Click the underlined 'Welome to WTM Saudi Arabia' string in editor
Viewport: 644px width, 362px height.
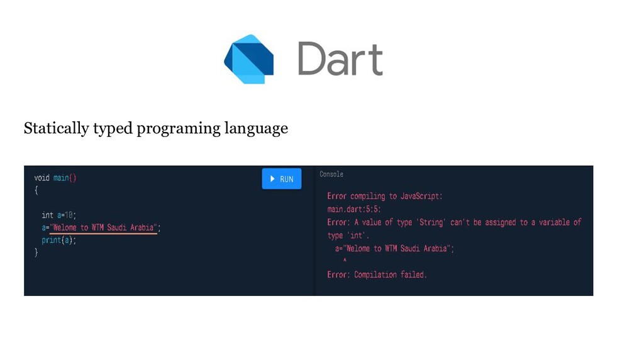pyautogui.click(x=104, y=228)
